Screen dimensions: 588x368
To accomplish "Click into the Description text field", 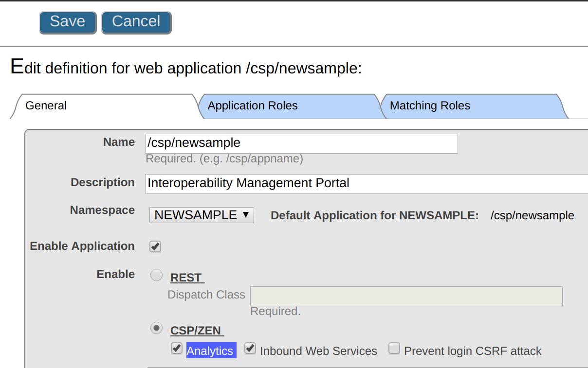I will (365, 183).
